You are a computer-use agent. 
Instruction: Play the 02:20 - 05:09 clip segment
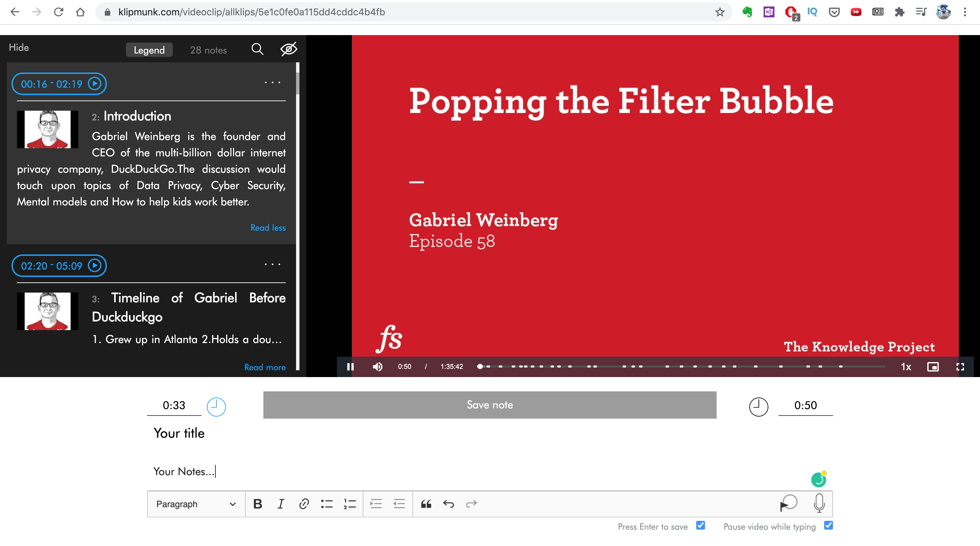click(95, 265)
